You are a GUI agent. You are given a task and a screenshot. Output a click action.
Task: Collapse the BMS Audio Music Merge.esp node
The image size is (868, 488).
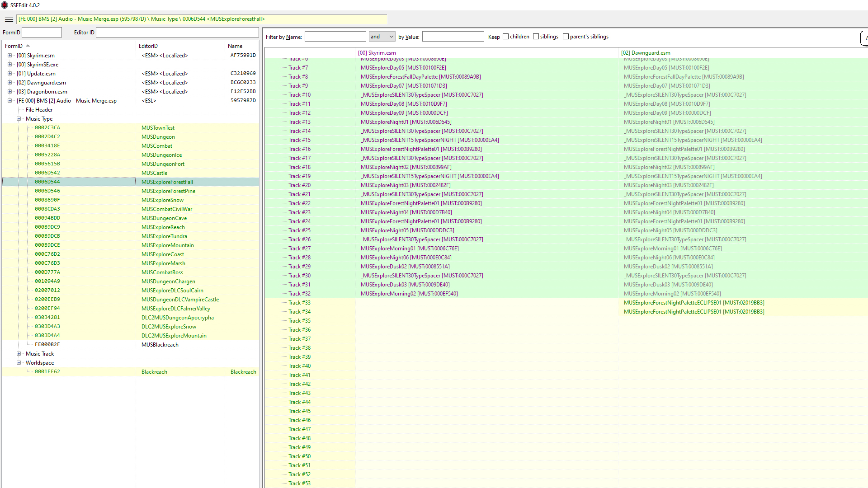tap(9, 101)
